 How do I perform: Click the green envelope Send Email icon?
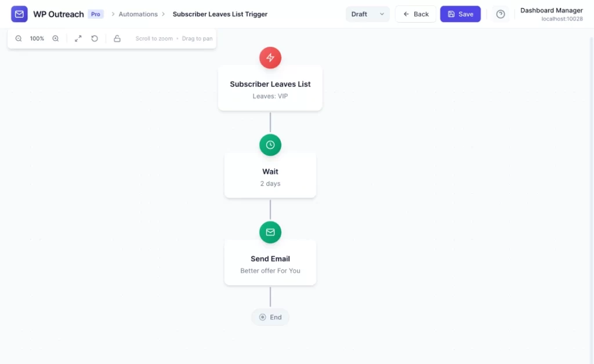(270, 232)
